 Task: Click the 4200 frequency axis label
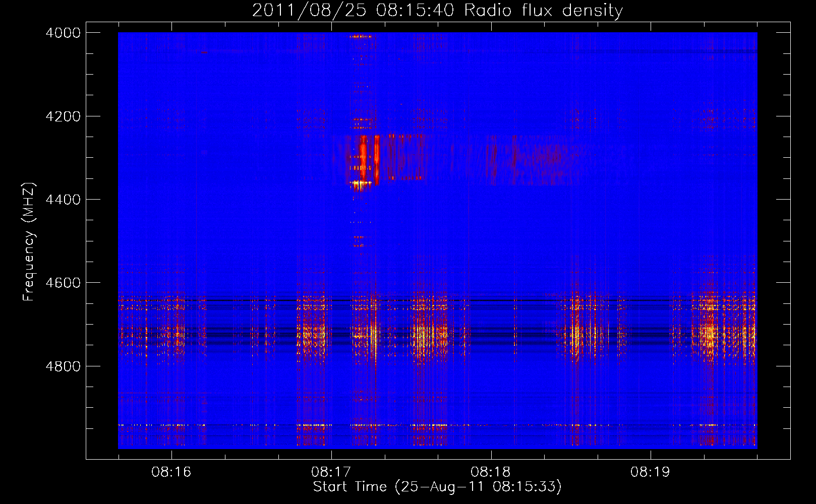coord(63,116)
